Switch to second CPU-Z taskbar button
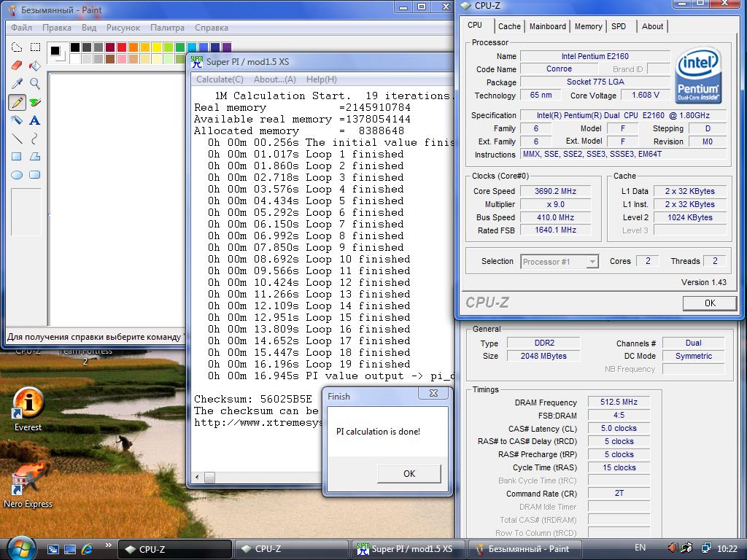Viewport: 747px width, 560px height. pyautogui.click(x=291, y=549)
